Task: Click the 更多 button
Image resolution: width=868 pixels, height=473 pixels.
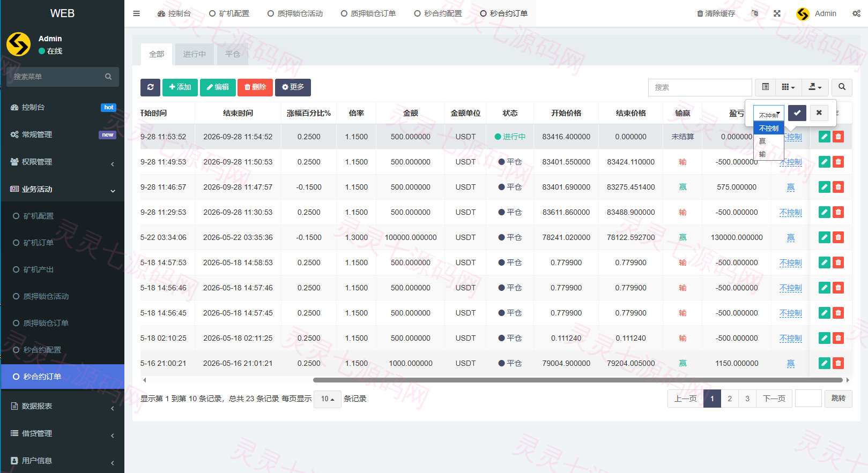Action: coord(293,87)
